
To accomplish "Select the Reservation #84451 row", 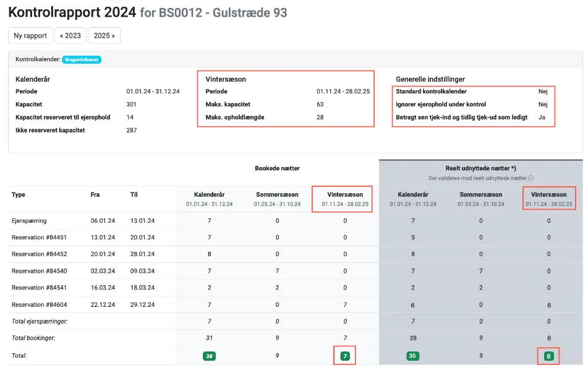I will [x=38, y=237].
